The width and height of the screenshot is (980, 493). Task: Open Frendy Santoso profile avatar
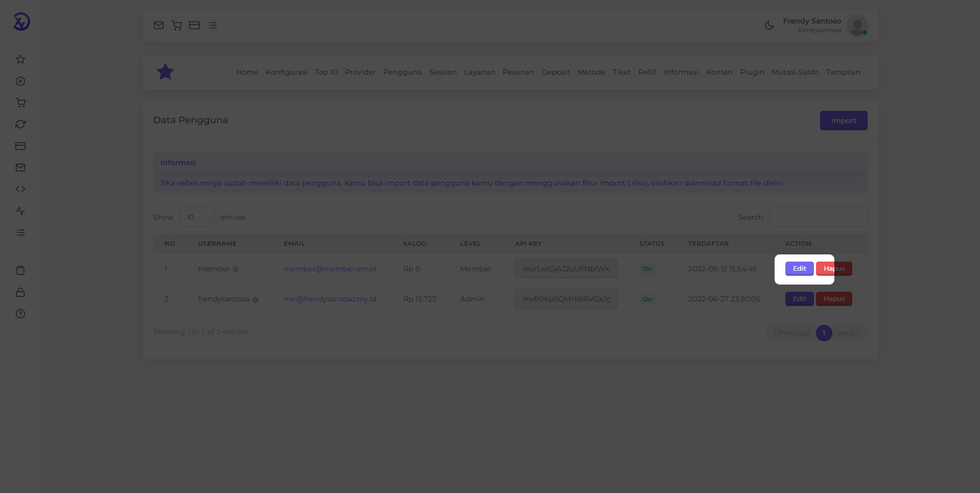click(x=857, y=25)
